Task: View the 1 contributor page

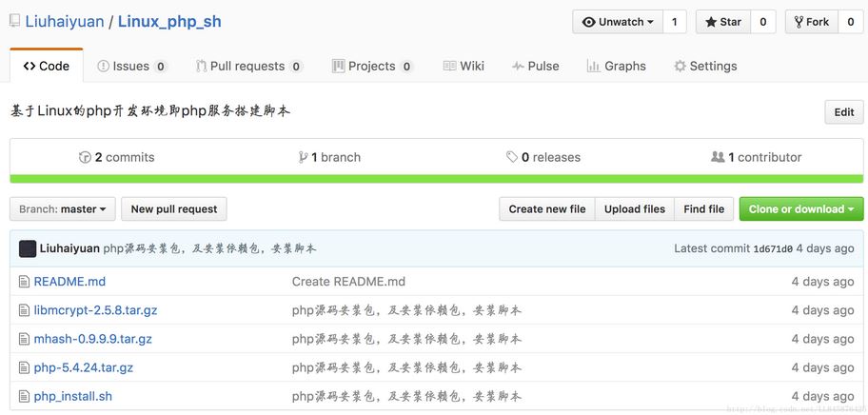Action: [x=757, y=157]
